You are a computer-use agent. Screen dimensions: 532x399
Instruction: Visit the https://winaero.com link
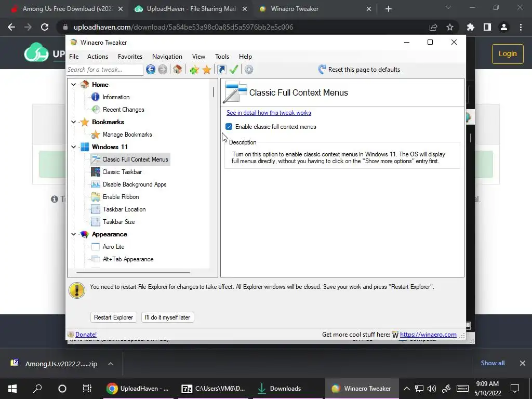coord(428,335)
